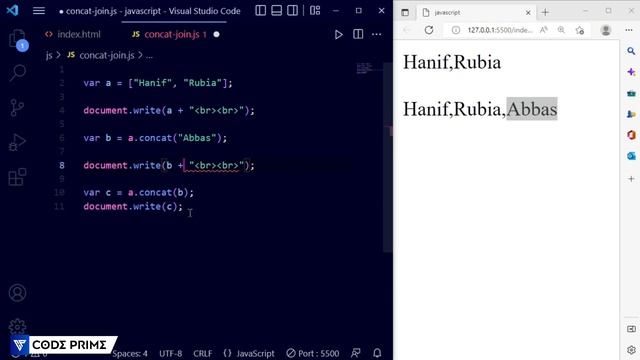Open the browser sidebar settings gear
The image size is (640, 360).
coord(631,350)
